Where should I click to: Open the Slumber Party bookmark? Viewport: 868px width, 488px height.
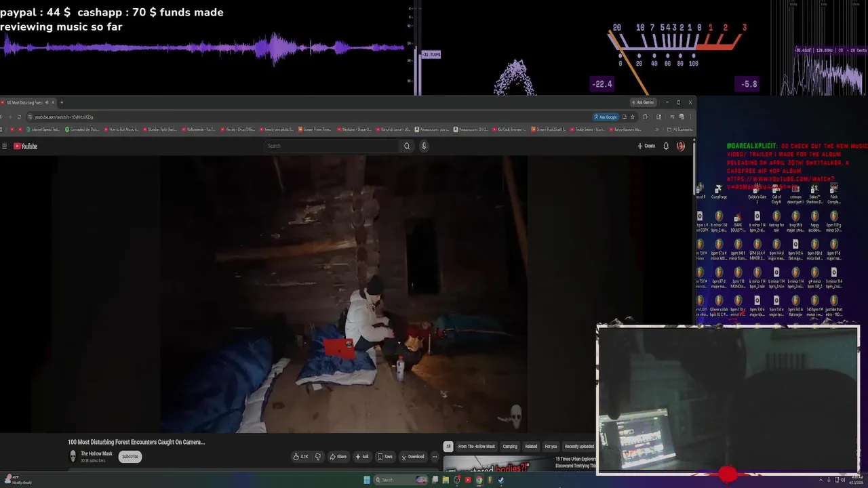tap(160, 129)
